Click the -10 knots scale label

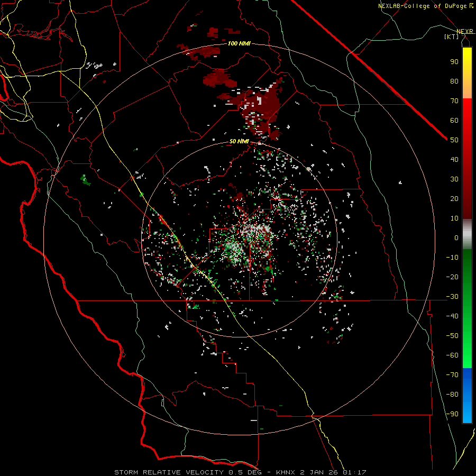[452, 258]
